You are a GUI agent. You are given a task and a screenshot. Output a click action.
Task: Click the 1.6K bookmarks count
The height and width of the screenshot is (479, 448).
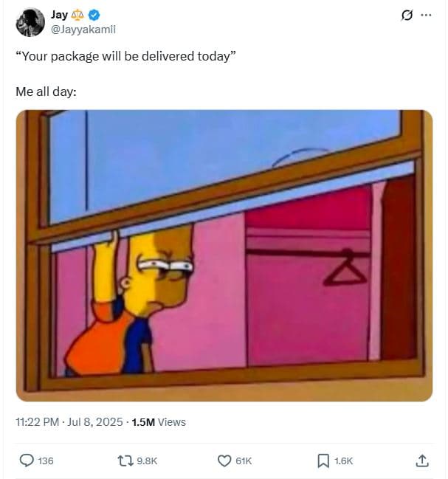[343, 461]
